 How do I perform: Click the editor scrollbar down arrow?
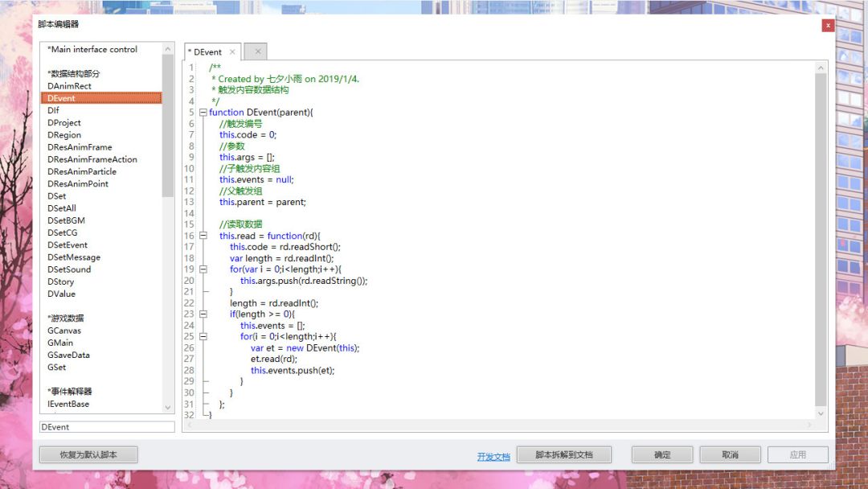click(x=821, y=412)
